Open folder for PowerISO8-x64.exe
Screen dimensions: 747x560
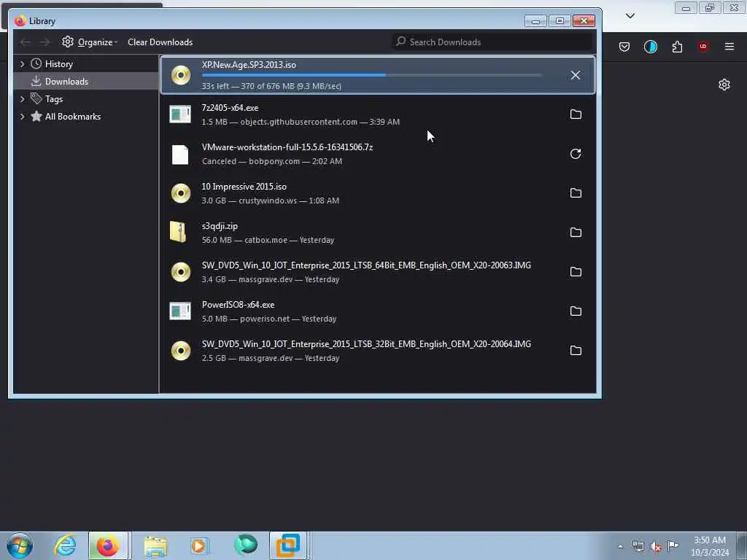pyautogui.click(x=576, y=311)
